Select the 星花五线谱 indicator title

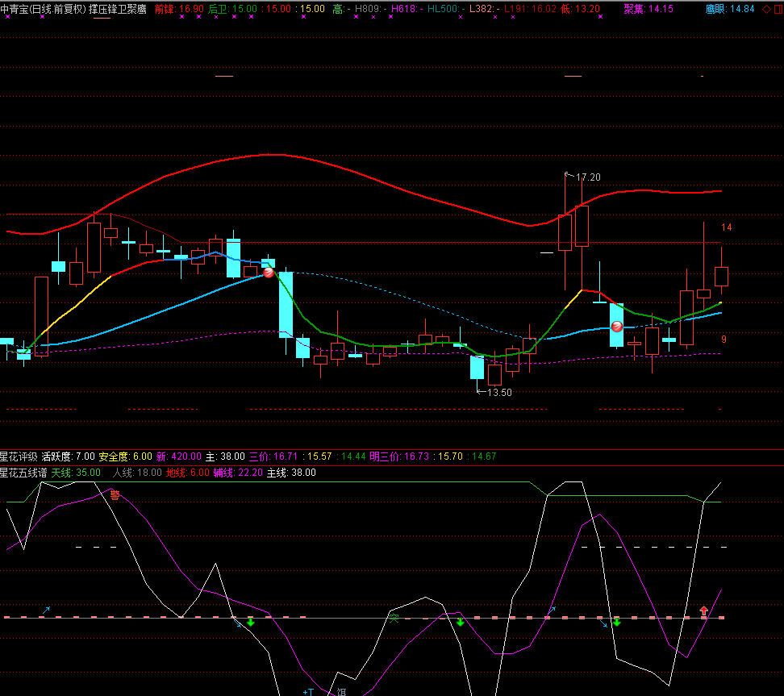[x=23, y=473]
